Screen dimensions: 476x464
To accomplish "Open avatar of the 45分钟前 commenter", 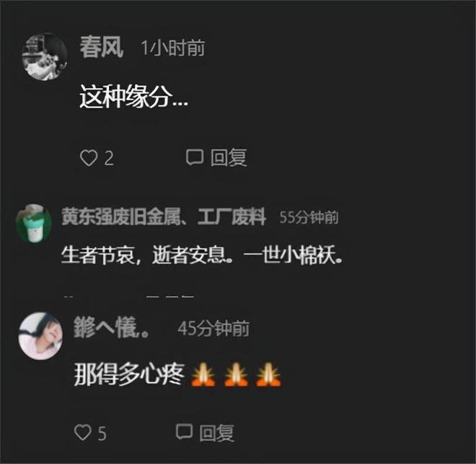I will (40, 336).
